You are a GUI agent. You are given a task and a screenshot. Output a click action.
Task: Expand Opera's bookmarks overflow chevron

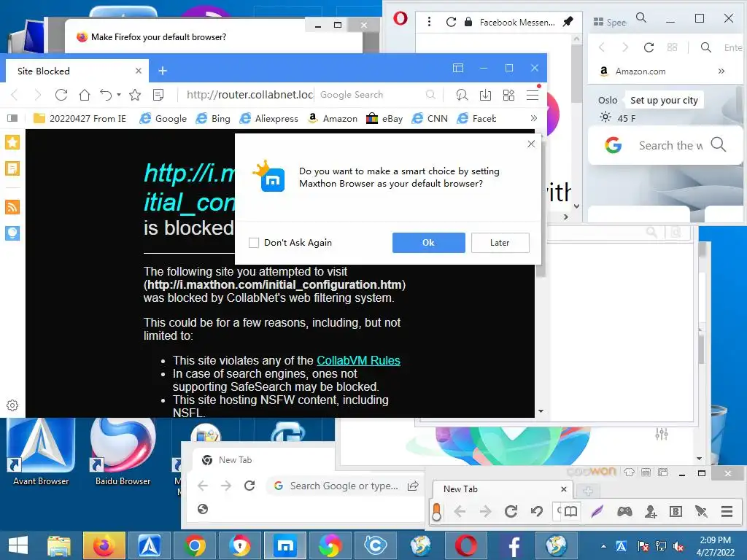click(721, 71)
